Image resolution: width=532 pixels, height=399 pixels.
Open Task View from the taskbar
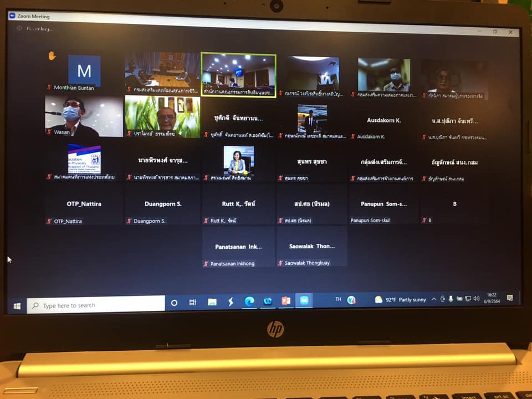[x=193, y=302]
